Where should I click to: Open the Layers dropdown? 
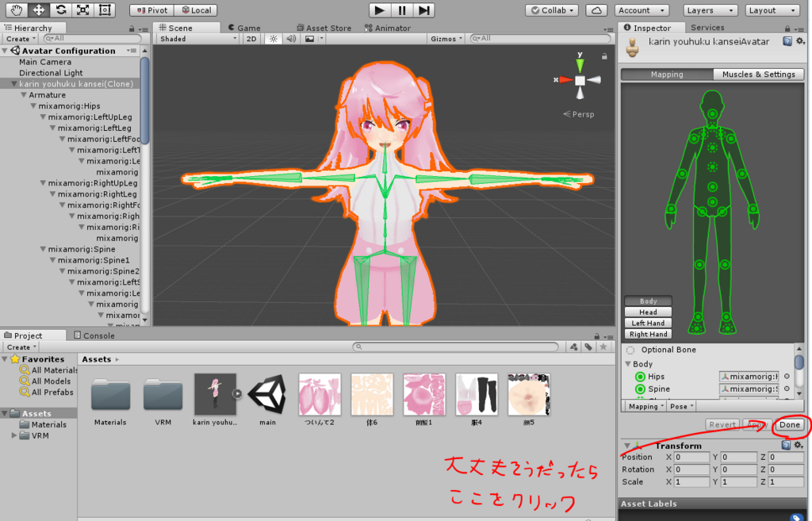point(710,10)
